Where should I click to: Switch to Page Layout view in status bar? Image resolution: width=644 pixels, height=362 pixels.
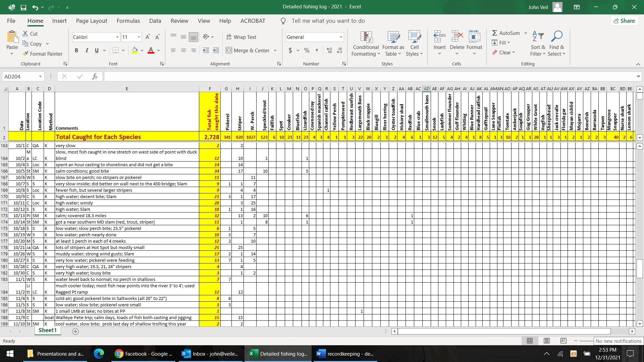click(546, 341)
